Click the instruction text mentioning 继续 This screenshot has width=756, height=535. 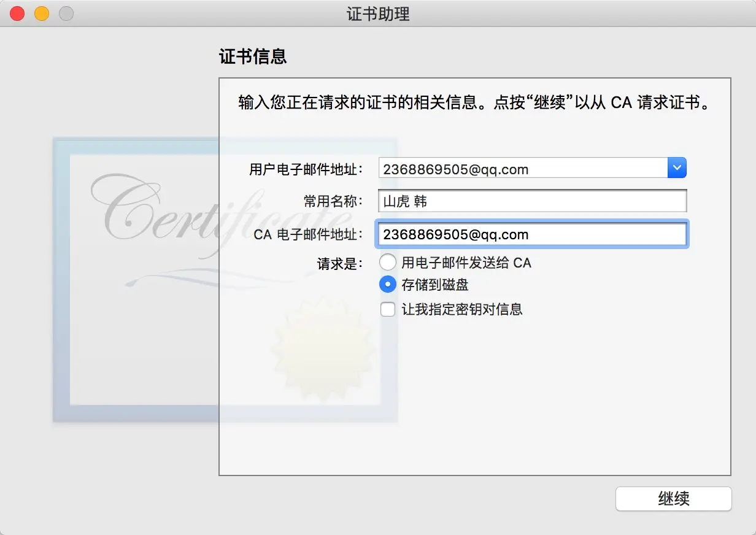(x=474, y=102)
